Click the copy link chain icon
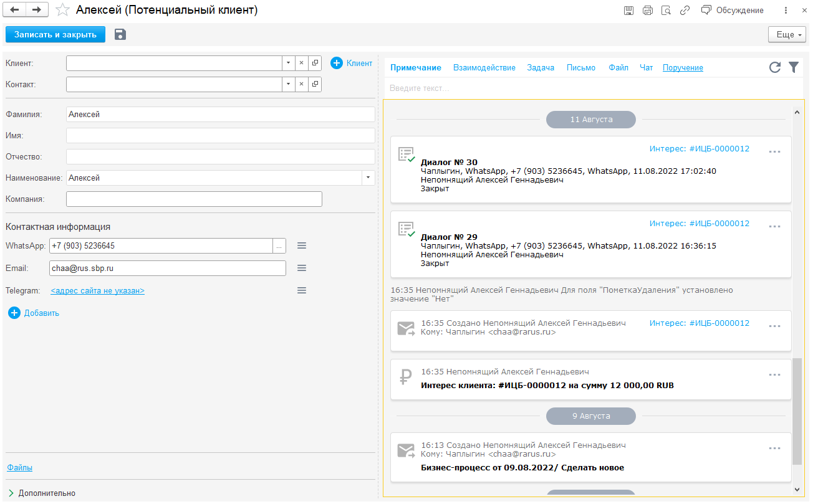The width and height of the screenshot is (818, 504). coord(685,10)
